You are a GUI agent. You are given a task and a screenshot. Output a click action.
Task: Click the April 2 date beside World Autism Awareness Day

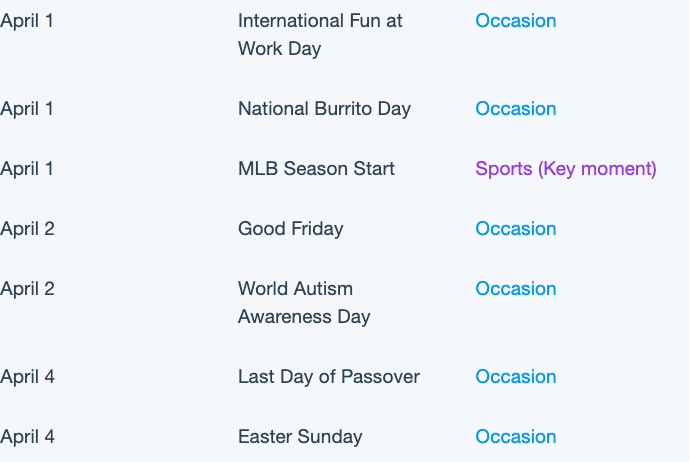[x=27, y=289]
